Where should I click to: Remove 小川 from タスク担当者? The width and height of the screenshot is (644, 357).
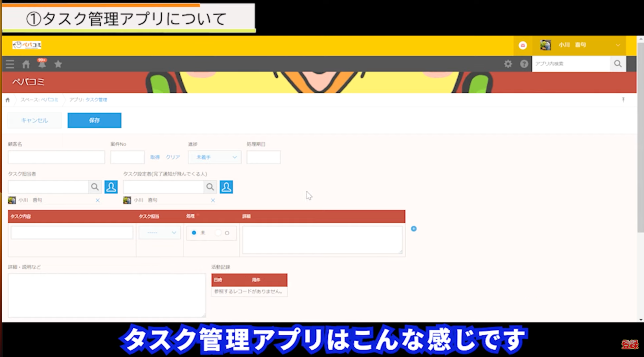click(98, 200)
